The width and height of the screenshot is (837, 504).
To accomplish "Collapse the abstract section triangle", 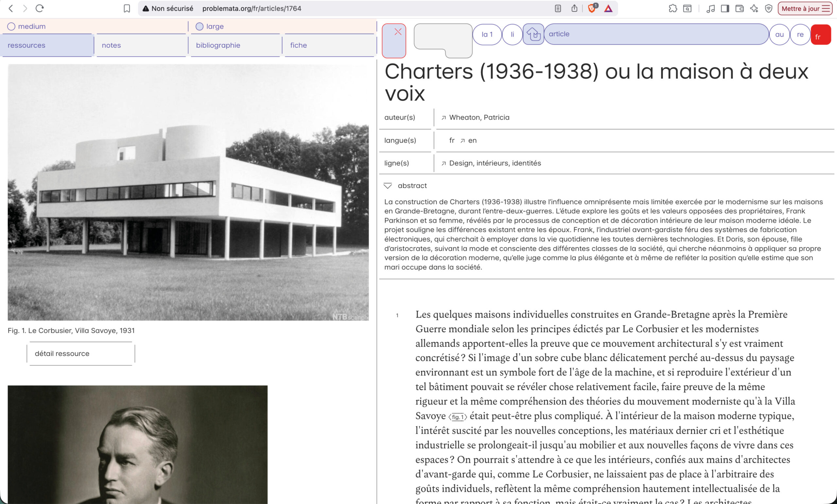I will (387, 186).
